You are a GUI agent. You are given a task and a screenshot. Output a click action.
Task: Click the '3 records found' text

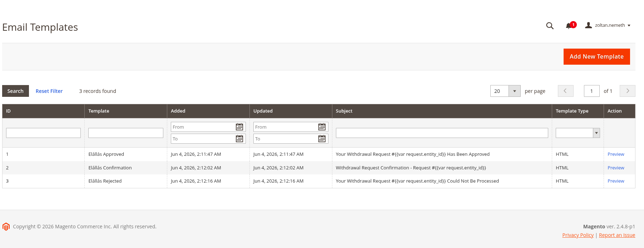click(98, 91)
